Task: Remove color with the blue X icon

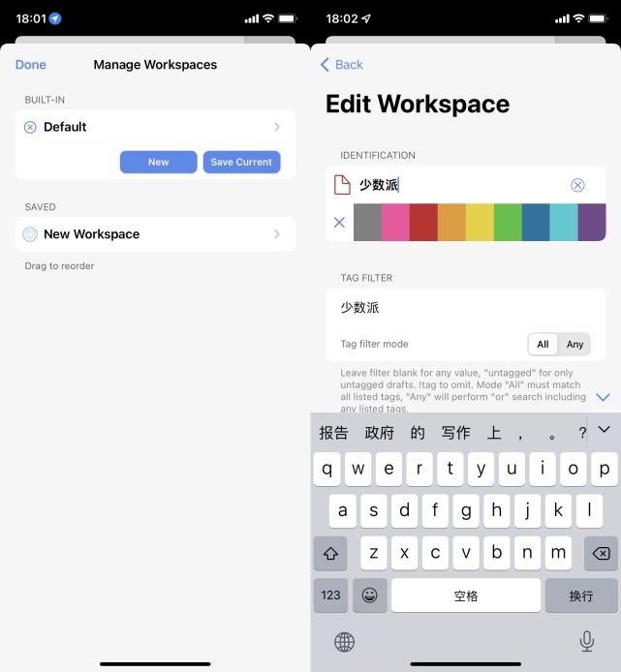Action: 339,222
